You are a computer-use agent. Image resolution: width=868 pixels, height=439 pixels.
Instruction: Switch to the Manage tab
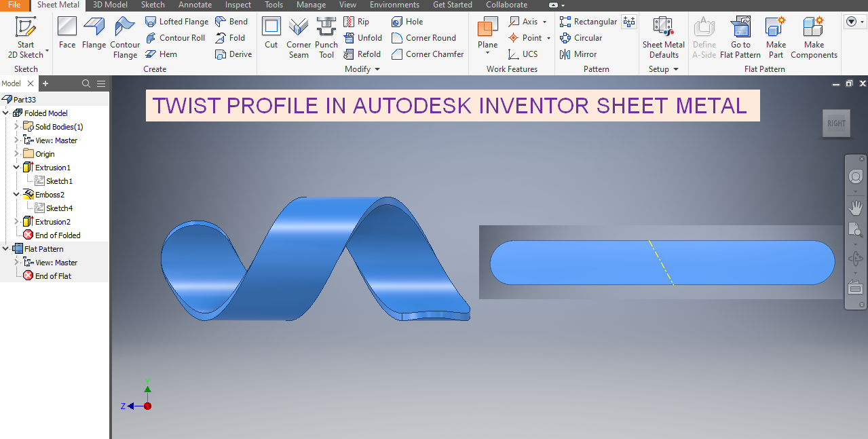click(x=312, y=5)
